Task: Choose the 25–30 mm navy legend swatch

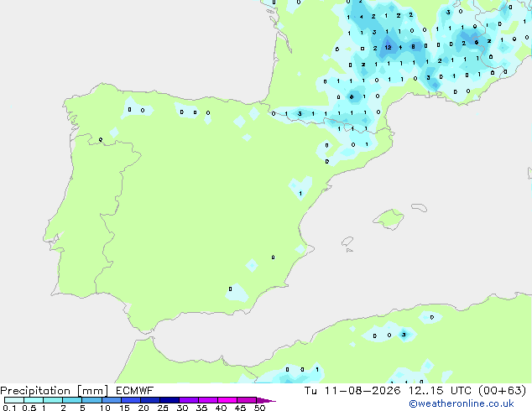Action: 169,400
